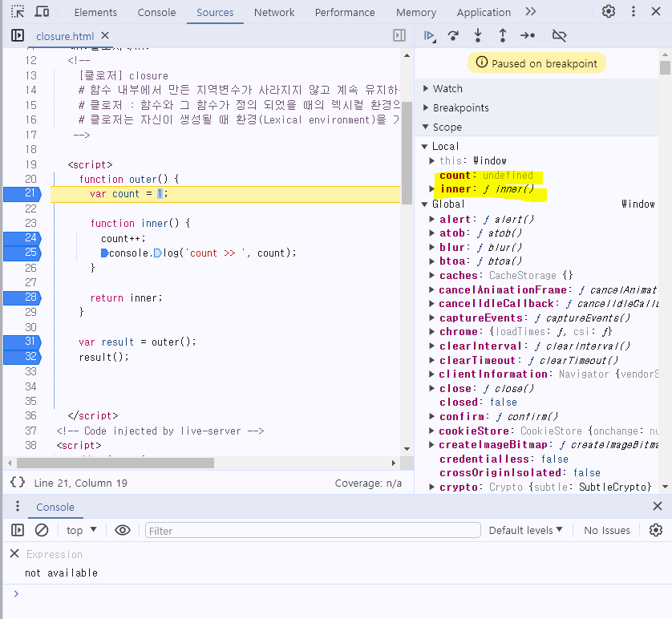Click the closure.html file tab
This screenshot has width=672, height=619.
click(x=65, y=36)
